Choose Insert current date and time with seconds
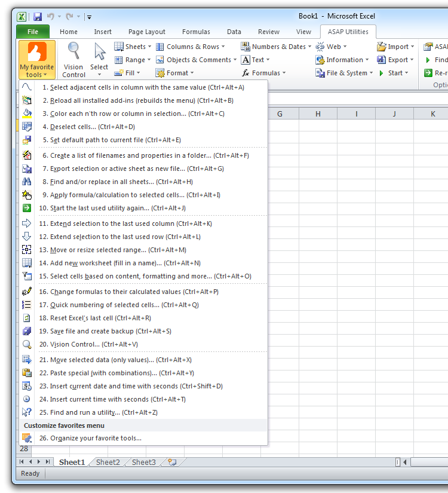Screen dimensions: 448x493 click(x=144, y=386)
